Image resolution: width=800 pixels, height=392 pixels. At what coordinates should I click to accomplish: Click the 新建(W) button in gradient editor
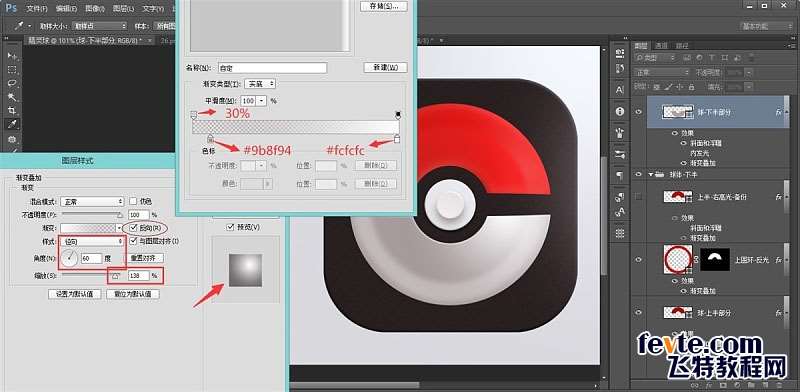pyautogui.click(x=385, y=67)
